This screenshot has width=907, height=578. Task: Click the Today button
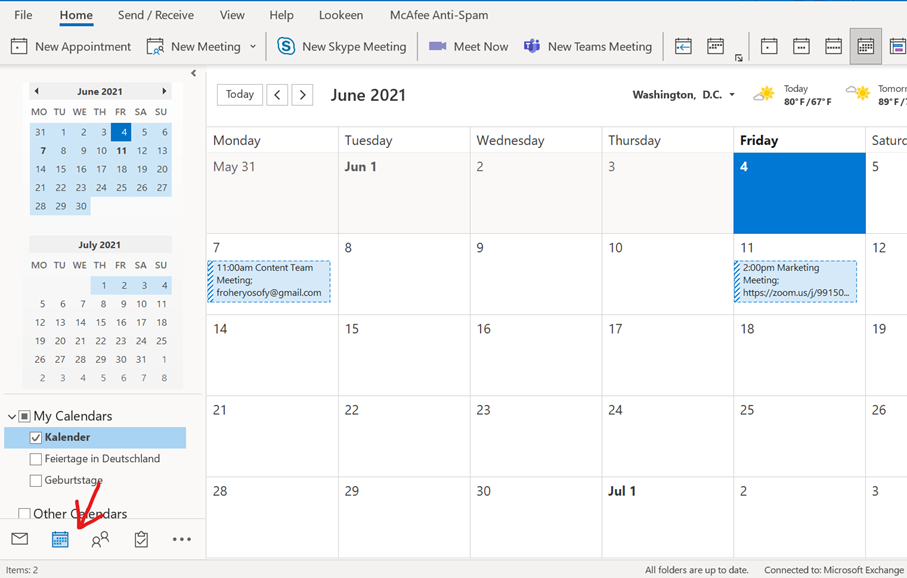point(240,94)
